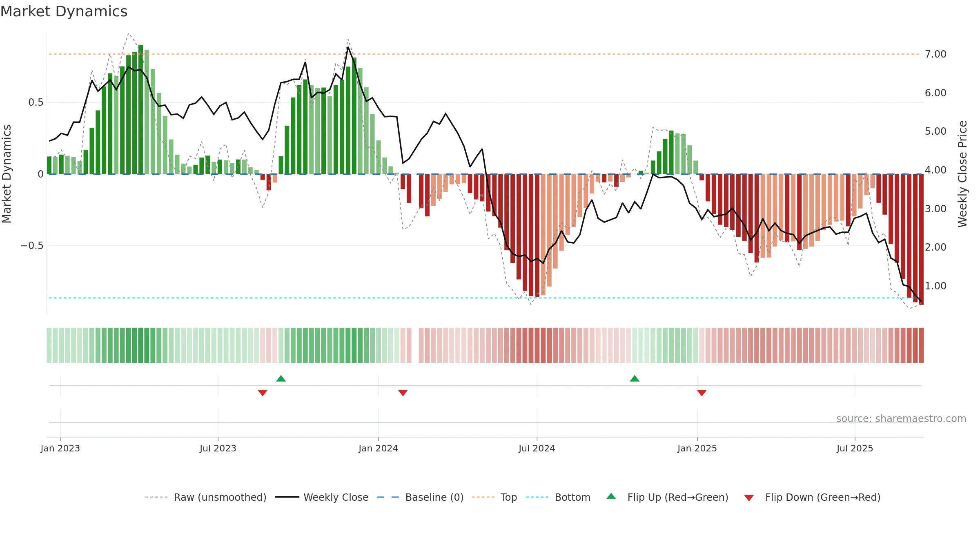Toggle the Raw (unsmoothed) legend entry
The height and width of the screenshot is (551, 980).
205,497
